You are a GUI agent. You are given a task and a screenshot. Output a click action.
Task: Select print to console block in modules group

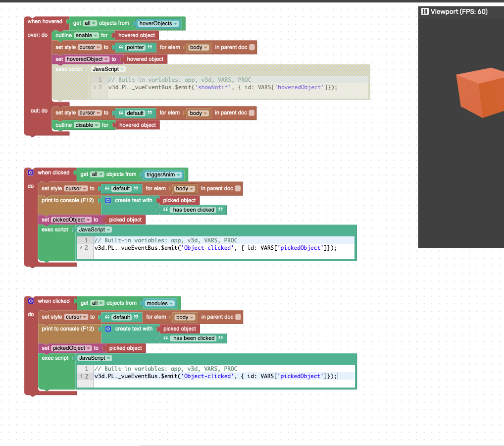click(x=68, y=329)
